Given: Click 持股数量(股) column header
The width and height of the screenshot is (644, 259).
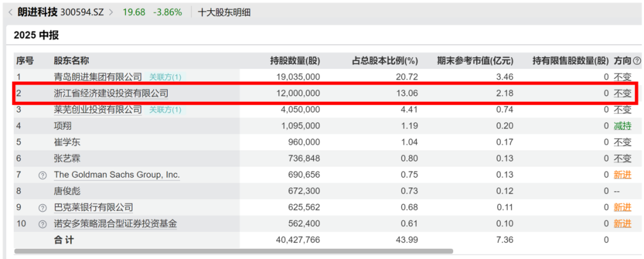Looking at the screenshot, I should [295, 61].
